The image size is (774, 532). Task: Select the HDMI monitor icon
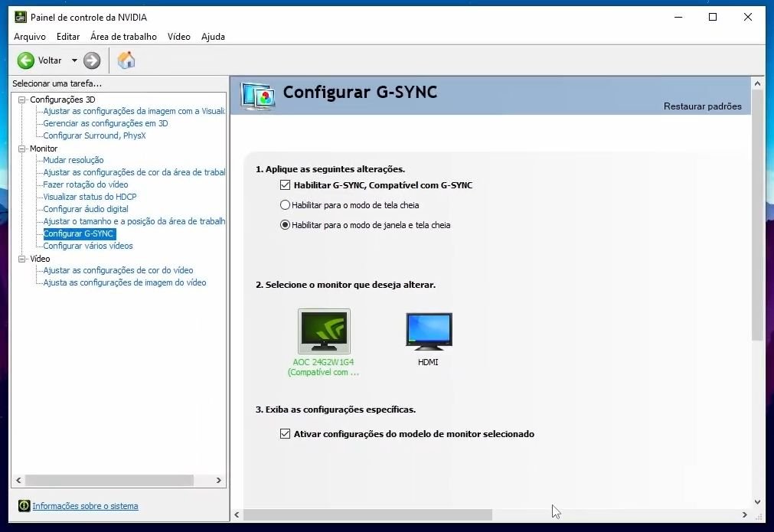[429, 331]
